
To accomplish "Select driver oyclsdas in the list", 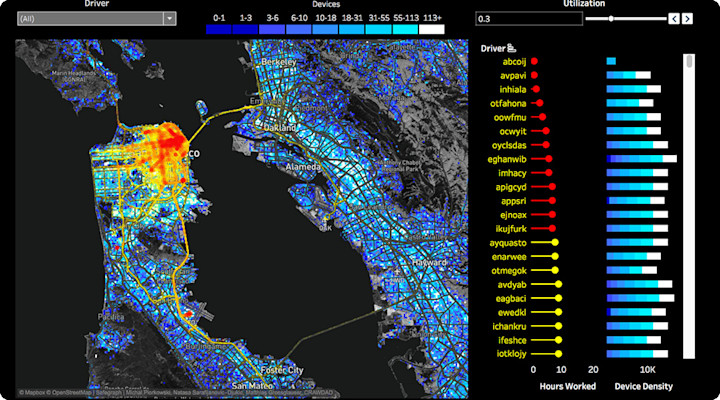I will 509,145.
